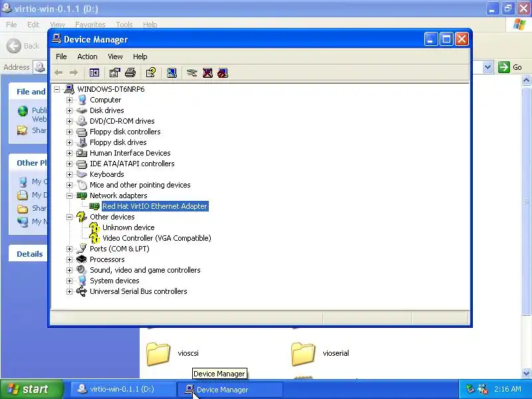Click the Explorer scrollbar up arrow
This screenshot has height=399, width=532.
pyautogui.click(x=526, y=80)
